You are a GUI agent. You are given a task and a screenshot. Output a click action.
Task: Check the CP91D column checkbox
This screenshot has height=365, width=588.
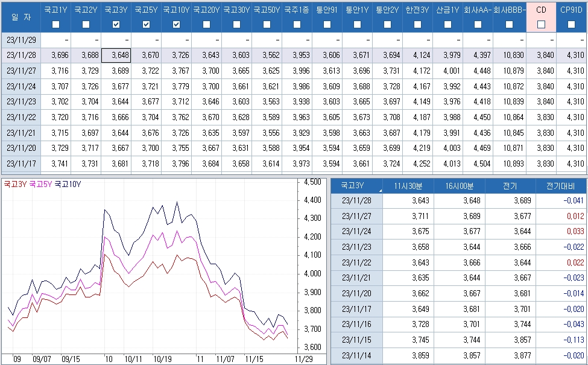(x=571, y=24)
